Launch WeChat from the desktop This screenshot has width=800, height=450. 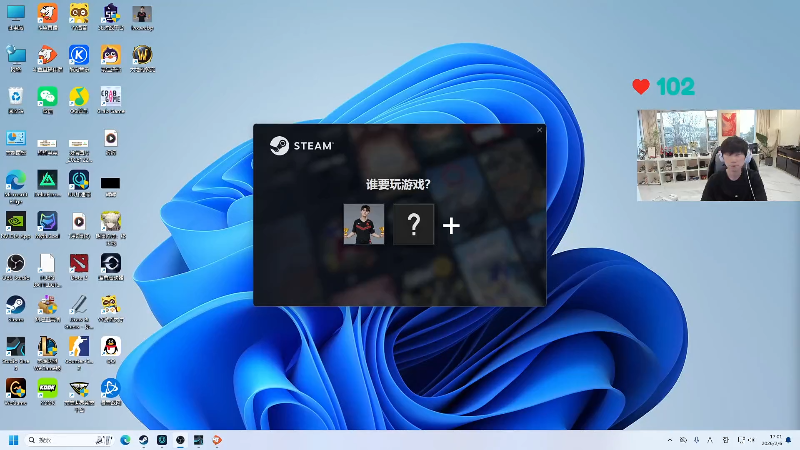pyautogui.click(x=47, y=100)
